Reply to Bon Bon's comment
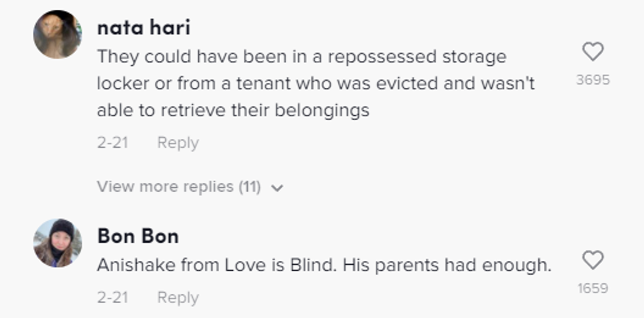 click(177, 297)
